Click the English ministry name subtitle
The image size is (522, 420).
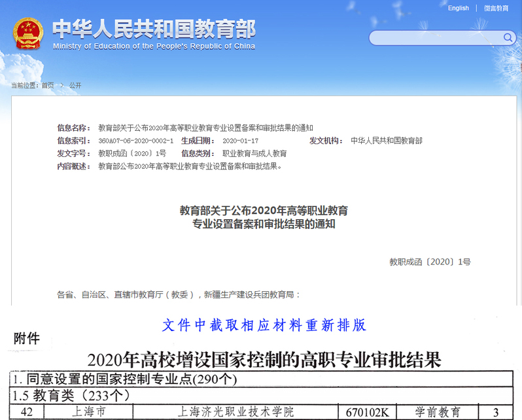(154, 46)
